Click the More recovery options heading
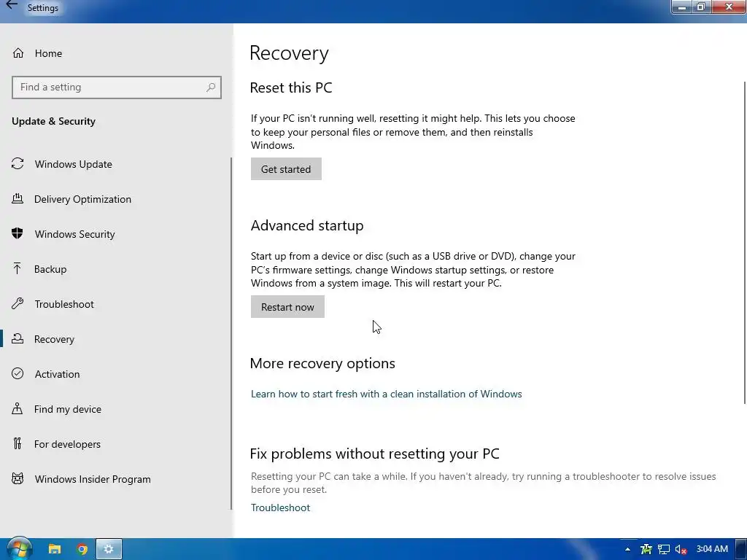This screenshot has height=560, width=747. coord(322,363)
